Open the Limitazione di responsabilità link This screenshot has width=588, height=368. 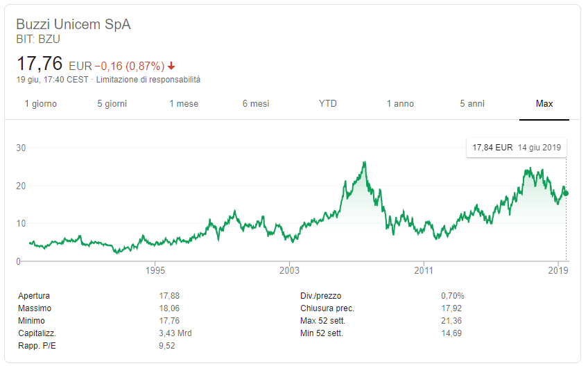point(148,80)
